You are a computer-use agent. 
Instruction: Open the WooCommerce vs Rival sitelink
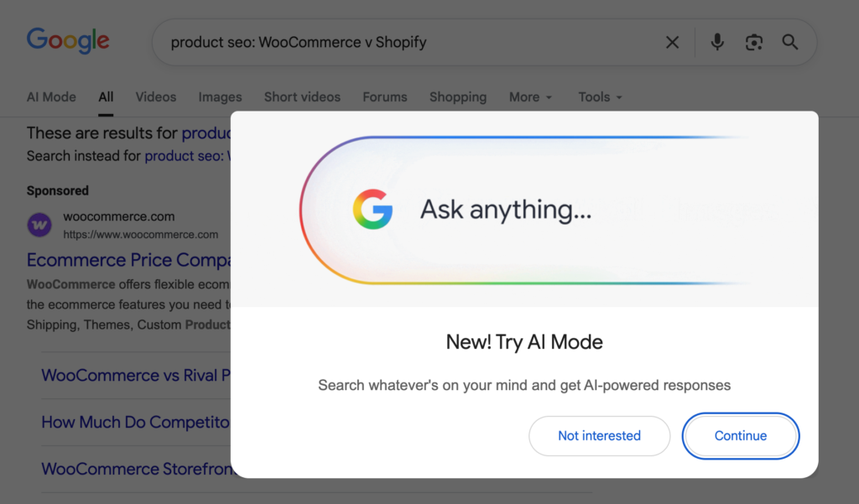136,375
